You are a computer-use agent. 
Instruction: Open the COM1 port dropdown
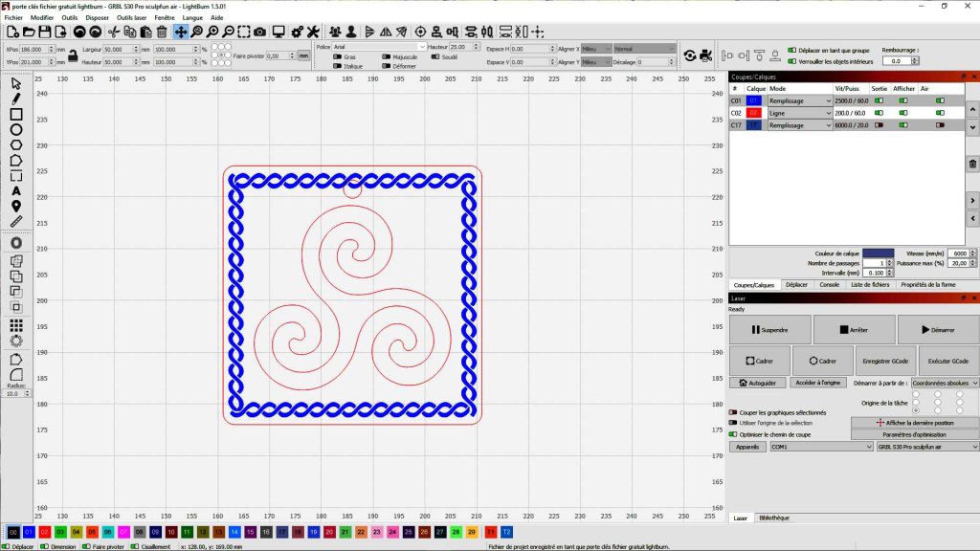[x=821, y=447]
